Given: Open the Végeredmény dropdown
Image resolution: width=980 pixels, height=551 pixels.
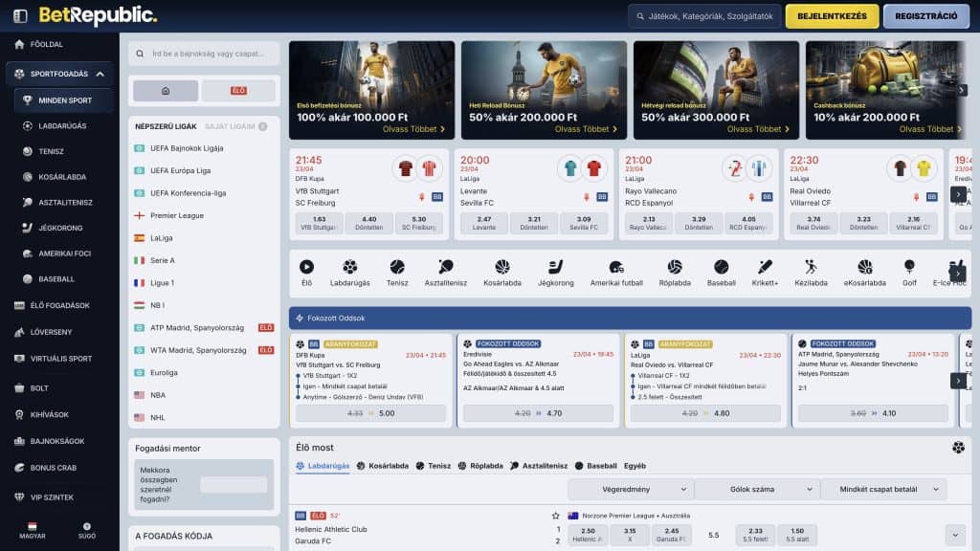Looking at the screenshot, I should (x=630, y=490).
